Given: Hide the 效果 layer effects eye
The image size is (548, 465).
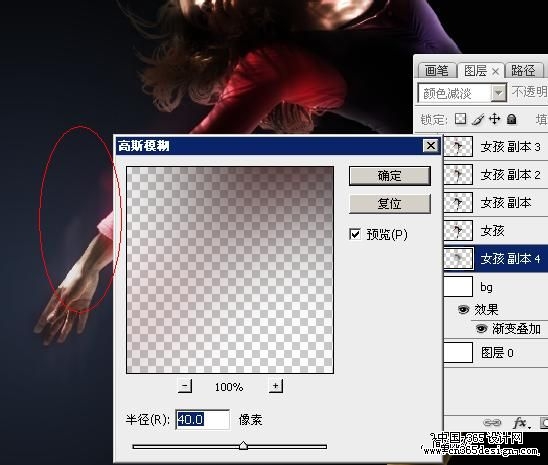Looking at the screenshot, I should 463,309.
